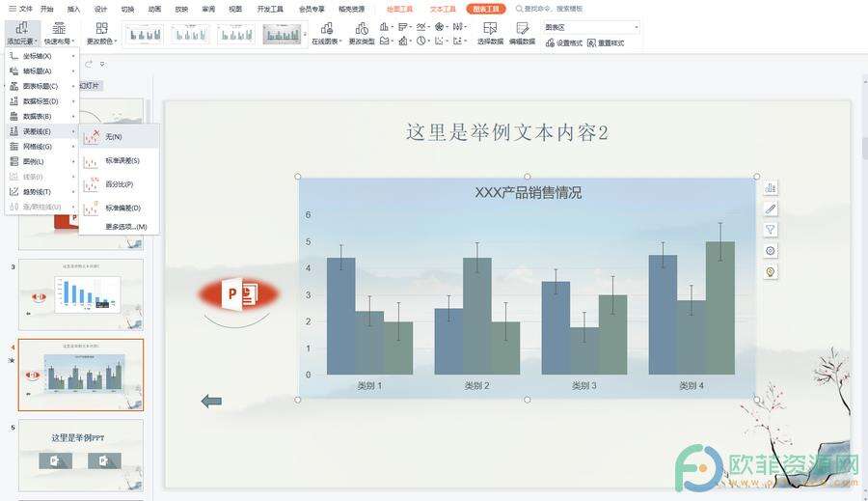Click the chart title XXX产品销售情况
This screenshot has height=501, width=868.
(529, 192)
